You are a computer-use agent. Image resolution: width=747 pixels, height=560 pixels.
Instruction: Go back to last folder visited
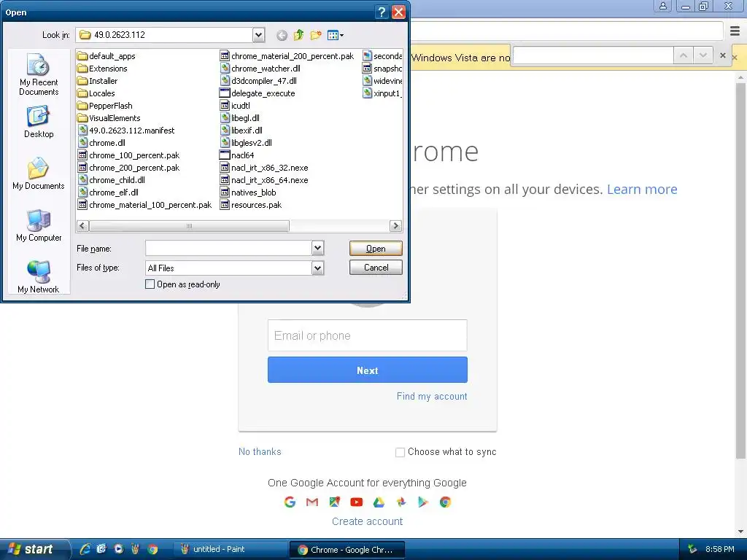282,35
